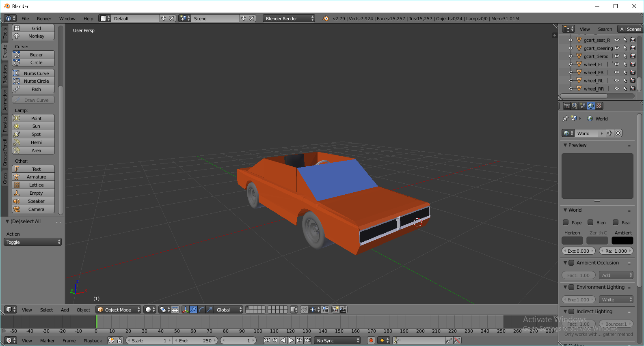Toggle the layer lock icon beside layer grid
The image size is (644, 346).
[x=294, y=309]
